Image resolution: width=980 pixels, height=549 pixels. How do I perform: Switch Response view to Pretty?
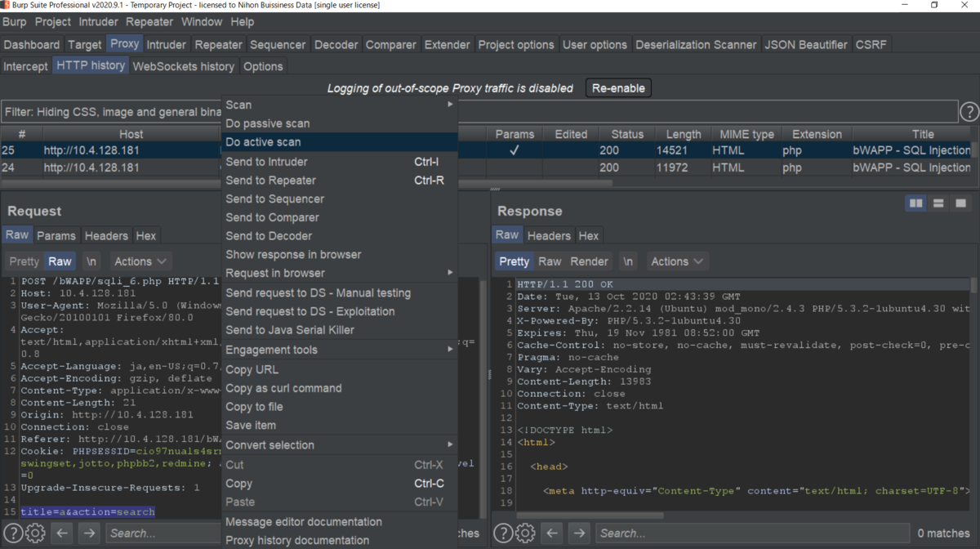[514, 261]
